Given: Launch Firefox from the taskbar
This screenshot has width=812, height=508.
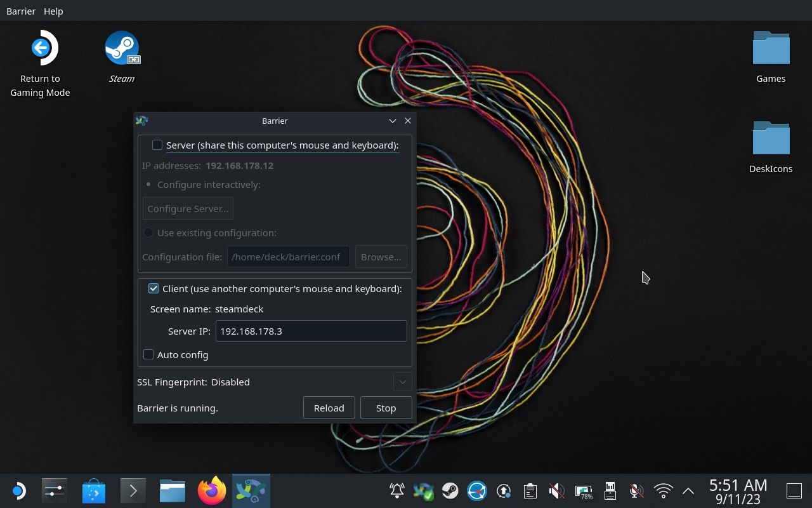Looking at the screenshot, I should click(x=211, y=490).
